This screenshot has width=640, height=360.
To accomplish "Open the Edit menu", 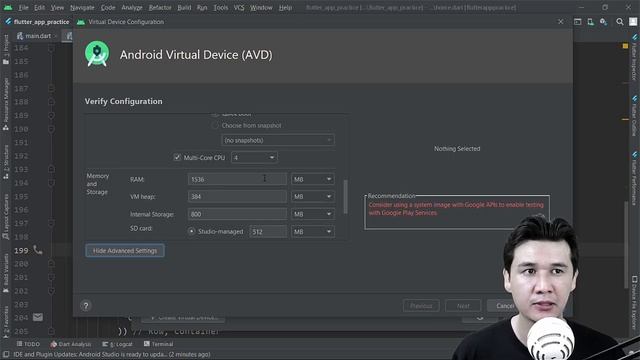I will [x=39, y=7].
